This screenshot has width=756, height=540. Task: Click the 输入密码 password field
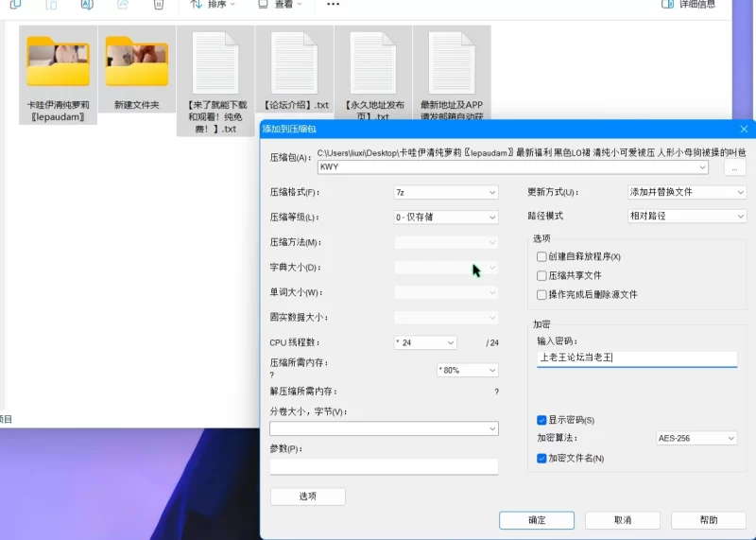pyautogui.click(x=636, y=358)
